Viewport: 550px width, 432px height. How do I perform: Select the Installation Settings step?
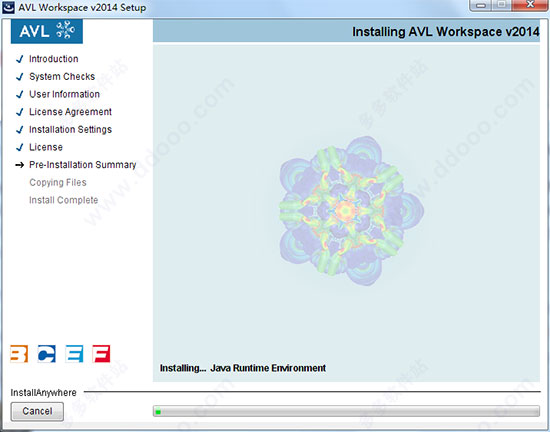(70, 129)
